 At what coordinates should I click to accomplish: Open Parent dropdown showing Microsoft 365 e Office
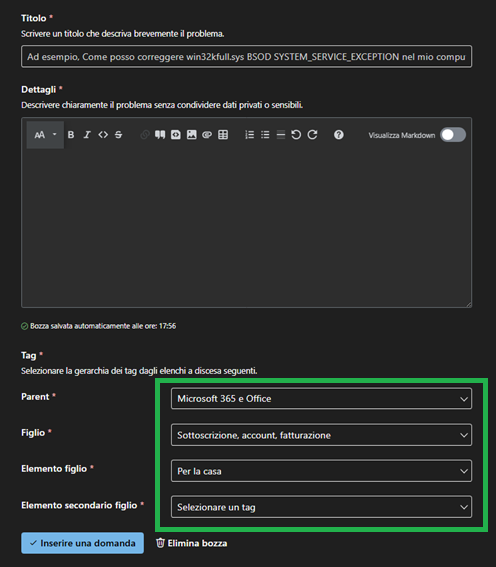pyautogui.click(x=321, y=399)
